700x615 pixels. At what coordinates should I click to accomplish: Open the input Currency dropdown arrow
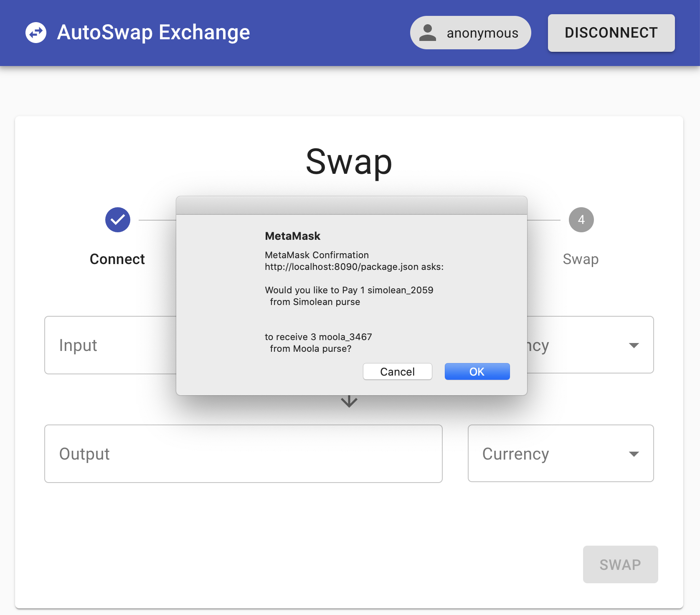pos(634,345)
